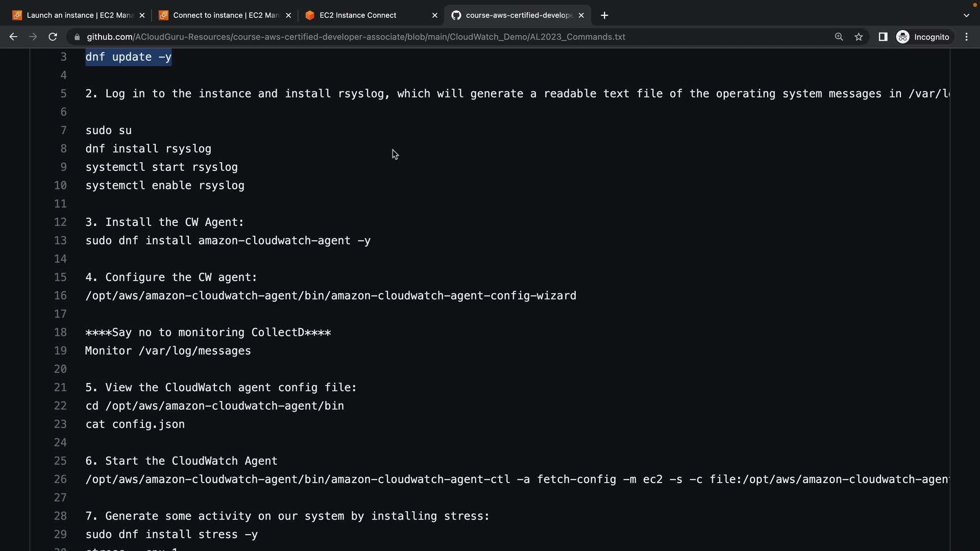Click the highlighted dnf update -y line
The width and height of the screenshot is (980, 551).
(x=128, y=57)
